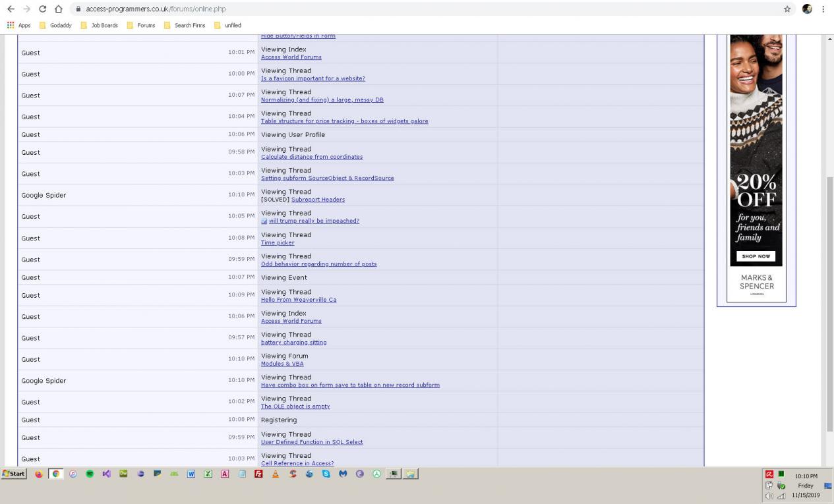Open the Chrome three-dot menu
834x504 pixels.
click(x=823, y=9)
